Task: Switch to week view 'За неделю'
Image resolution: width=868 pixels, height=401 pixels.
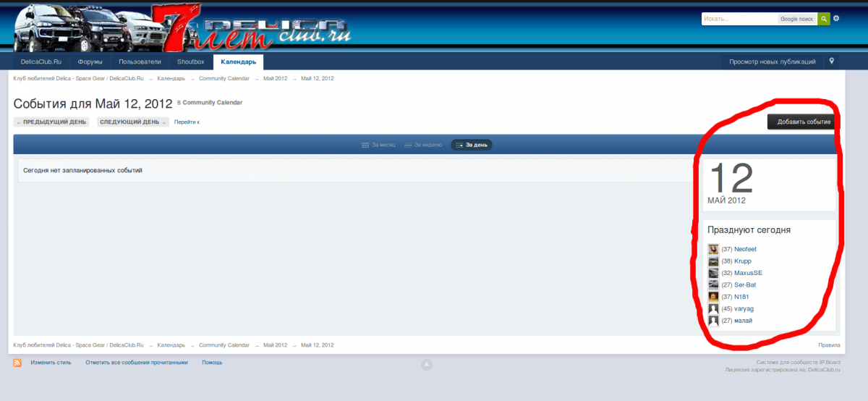Action: coord(423,145)
